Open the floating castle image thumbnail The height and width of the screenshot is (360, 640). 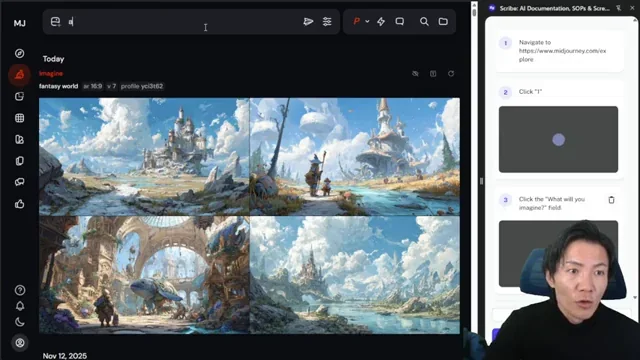pyautogui.click(x=144, y=156)
